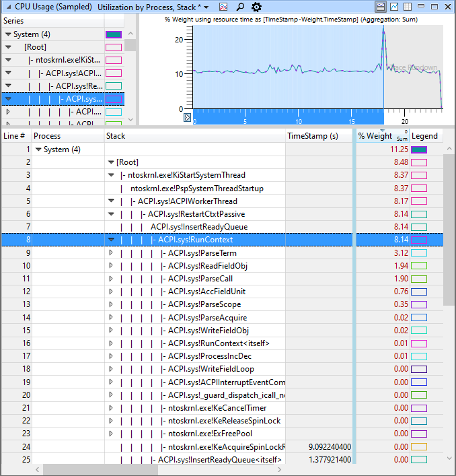Collapse the CPU Usage (Sampled) panel triangle
The width and height of the screenshot is (456, 476).
click(x=9, y=7)
